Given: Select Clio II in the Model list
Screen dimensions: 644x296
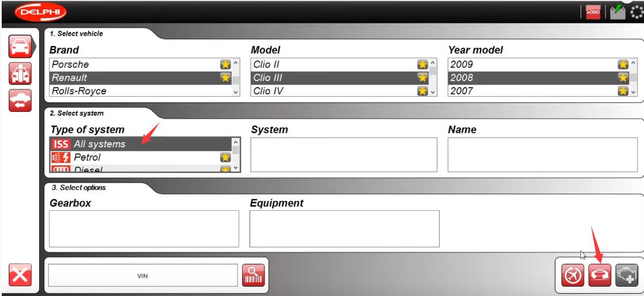Looking at the screenshot, I should 340,64.
